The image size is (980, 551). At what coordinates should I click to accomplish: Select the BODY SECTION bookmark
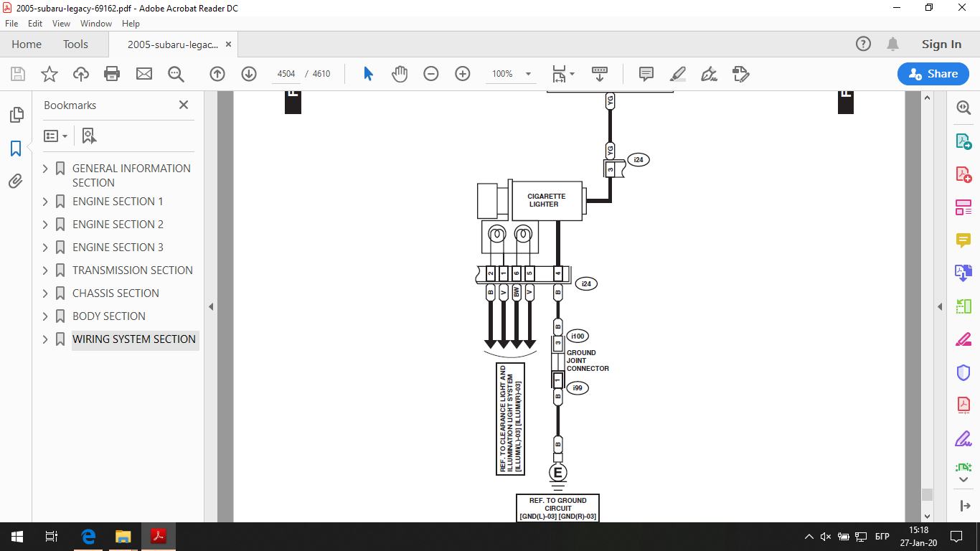point(109,316)
